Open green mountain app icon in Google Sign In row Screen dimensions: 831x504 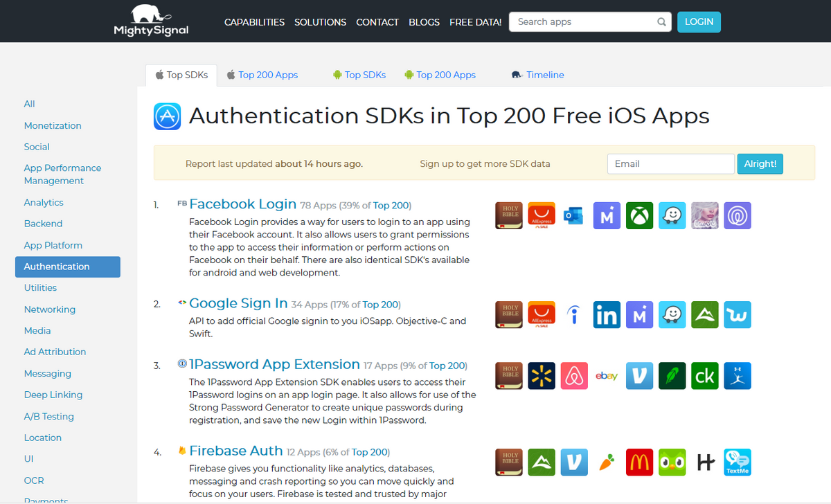(x=704, y=315)
